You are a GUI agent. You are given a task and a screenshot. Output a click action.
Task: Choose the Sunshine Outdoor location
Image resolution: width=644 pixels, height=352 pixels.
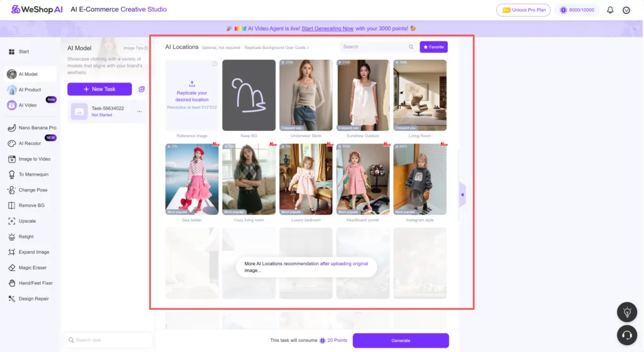363,96
